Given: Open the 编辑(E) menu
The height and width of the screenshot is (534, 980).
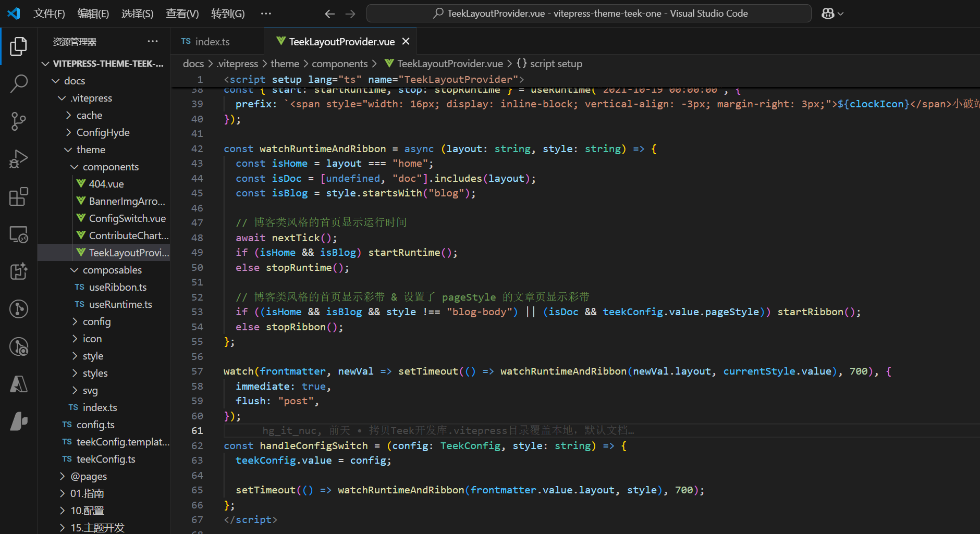Looking at the screenshot, I should (93, 14).
